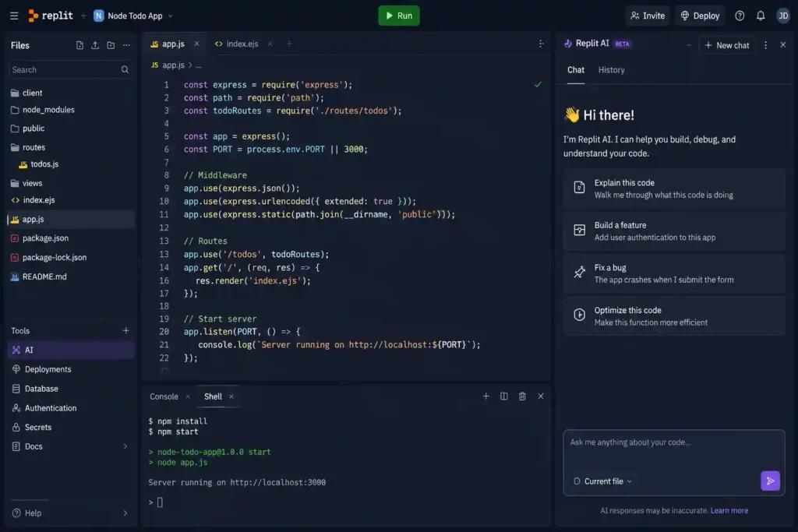Image resolution: width=798 pixels, height=532 pixels.
Task: Click the Deploy button
Action: [700, 16]
